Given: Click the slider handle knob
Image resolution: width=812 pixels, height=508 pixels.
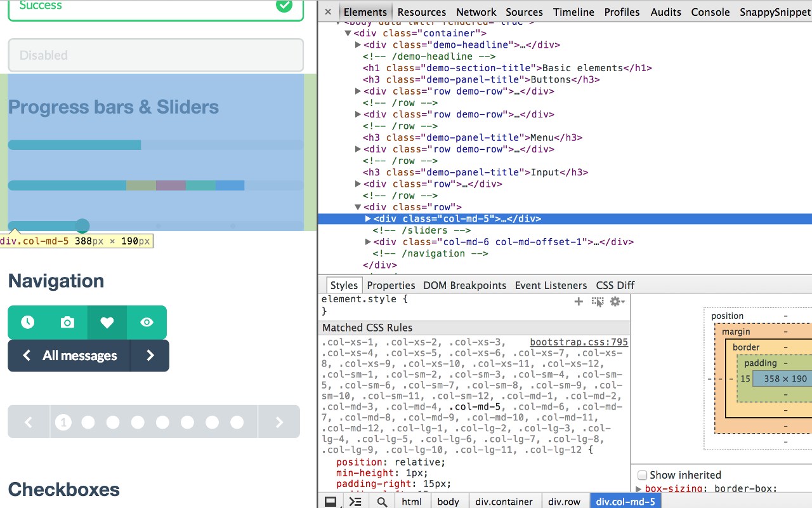Looking at the screenshot, I should (x=82, y=225).
